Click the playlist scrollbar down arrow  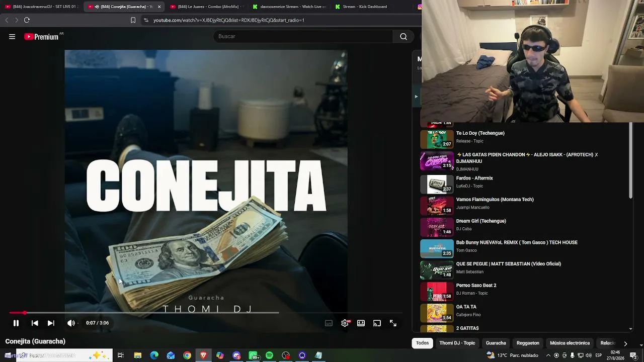point(631,329)
